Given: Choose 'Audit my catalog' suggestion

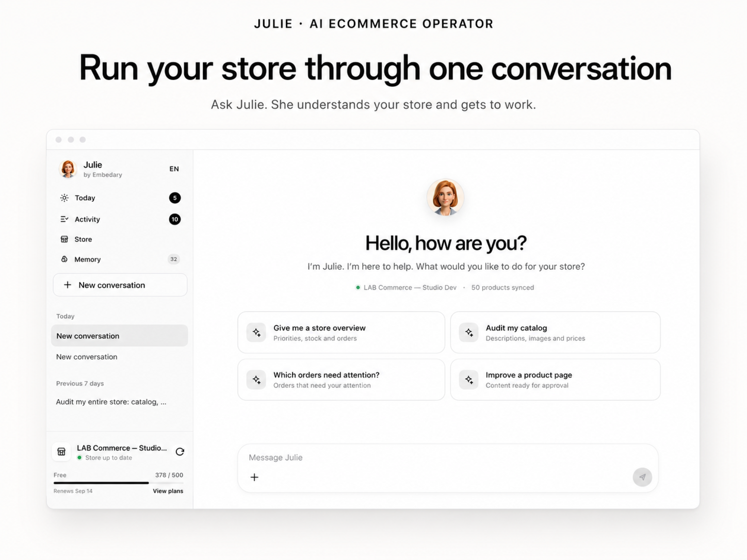Looking at the screenshot, I should click(555, 332).
